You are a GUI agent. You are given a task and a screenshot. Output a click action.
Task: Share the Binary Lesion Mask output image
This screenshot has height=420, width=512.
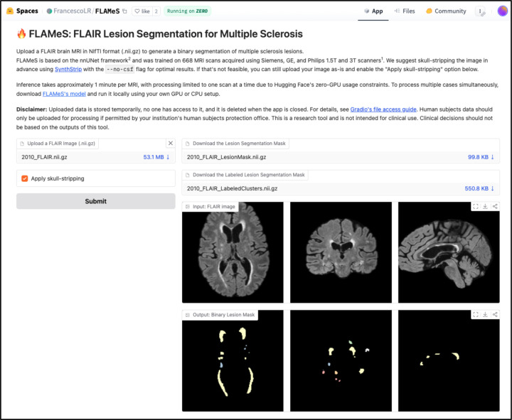(x=495, y=314)
